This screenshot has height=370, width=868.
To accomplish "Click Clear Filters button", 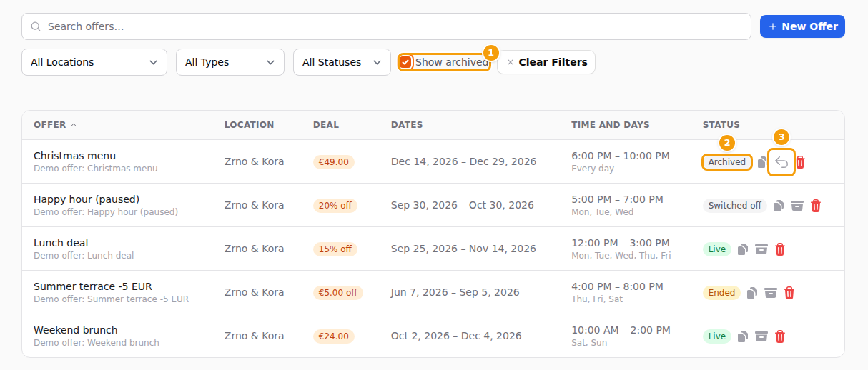I will coord(546,62).
